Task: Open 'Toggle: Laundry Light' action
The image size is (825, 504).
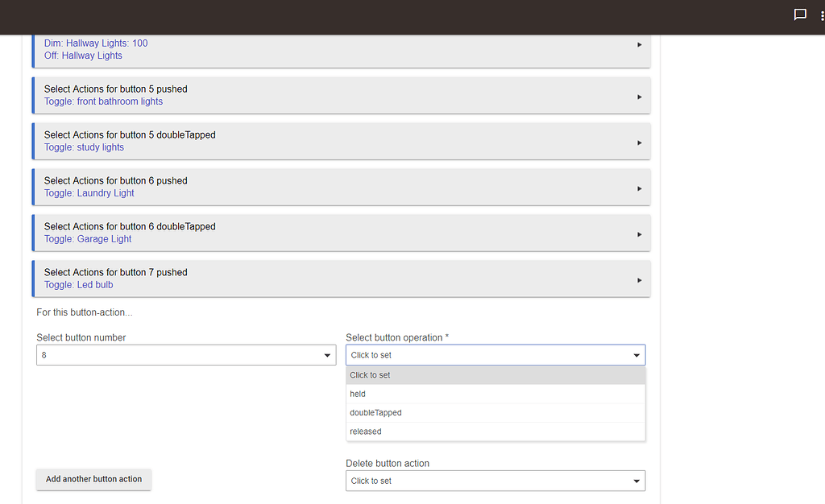Action: click(x=89, y=193)
